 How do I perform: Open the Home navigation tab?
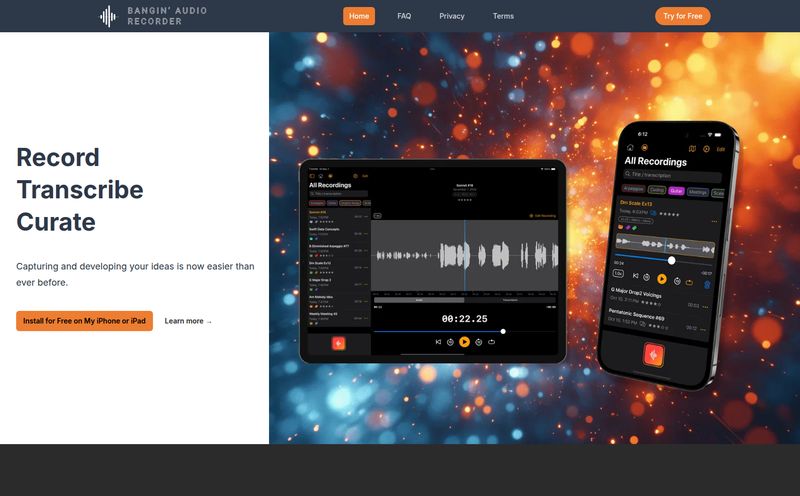click(x=359, y=16)
